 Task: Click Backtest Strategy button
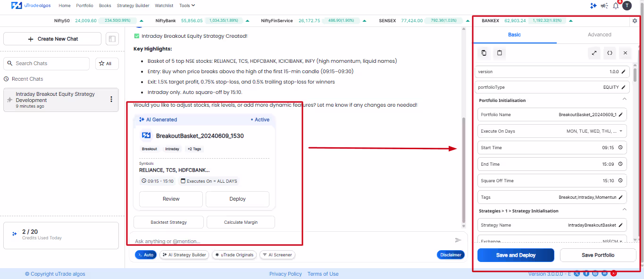click(169, 222)
